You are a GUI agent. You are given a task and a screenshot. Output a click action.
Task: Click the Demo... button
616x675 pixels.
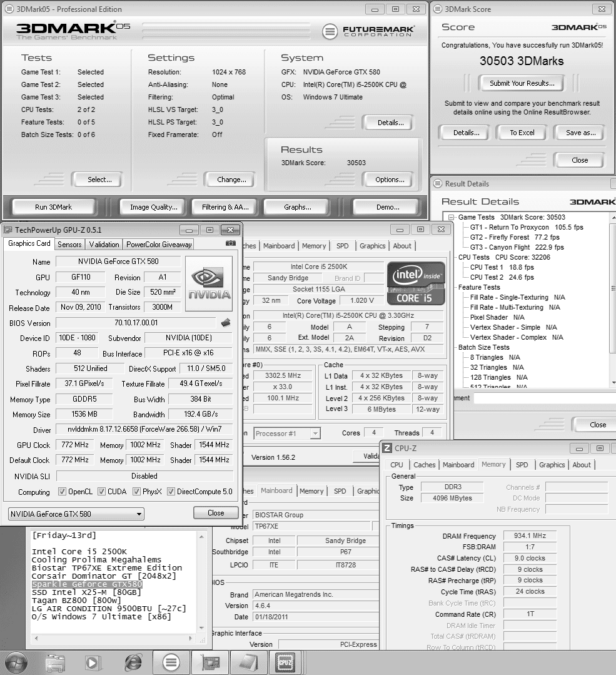tap(387, 207)
